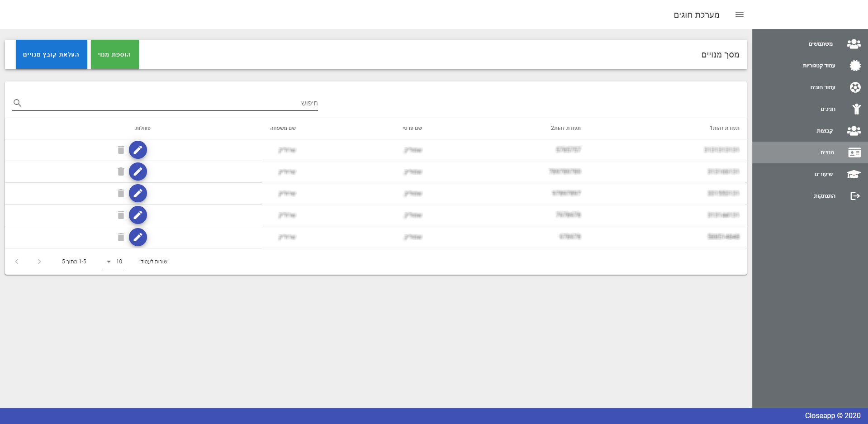The height and width of the screenshot is (424, 868).
Task: Go to the previous page arrow
Action: pos(39,262)
